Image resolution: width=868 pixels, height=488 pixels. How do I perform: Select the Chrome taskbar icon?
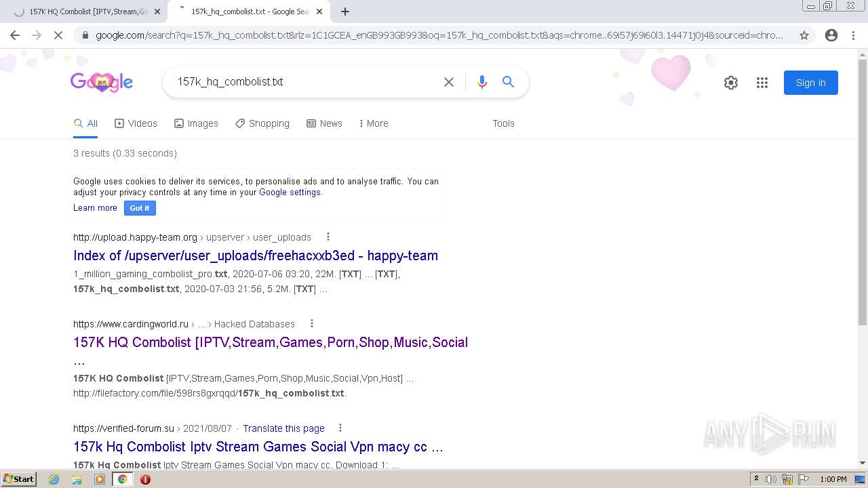123,479
